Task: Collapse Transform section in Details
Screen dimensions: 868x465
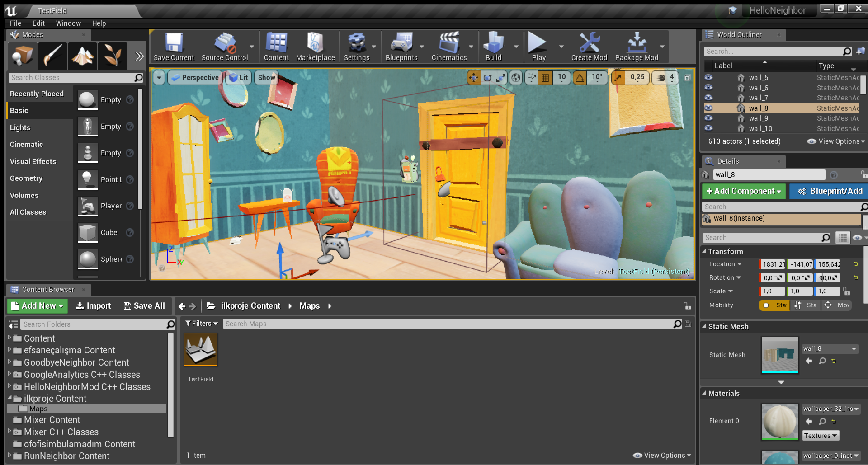Action: pyautogui.click(x=704, y=251)
